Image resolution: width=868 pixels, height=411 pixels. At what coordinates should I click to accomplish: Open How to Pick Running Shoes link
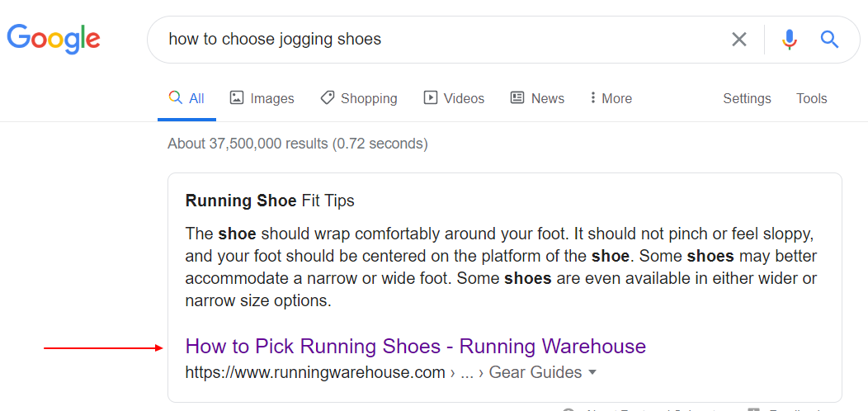[x=416, y=346]
